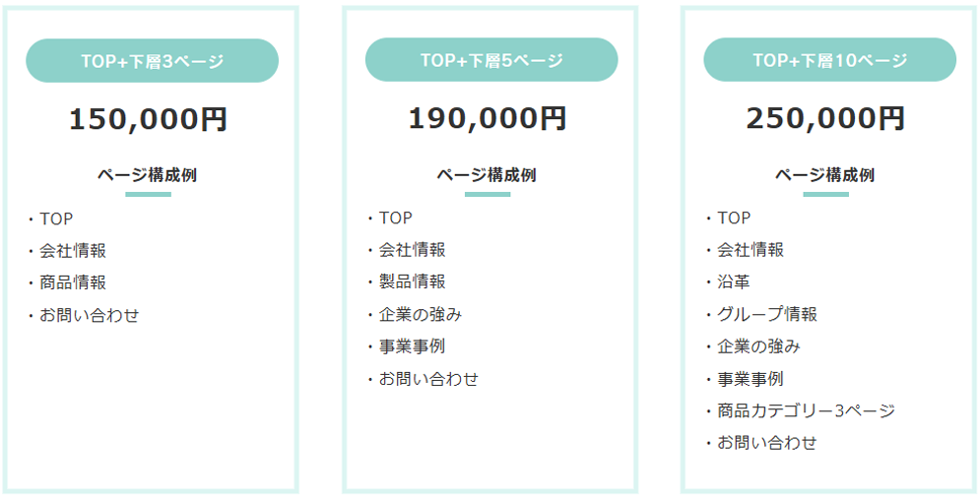The height and width of the screenshot is (500, 980).
Task: Click お問い合わせ in the 250,000円 plan
Action: (767, 443)
